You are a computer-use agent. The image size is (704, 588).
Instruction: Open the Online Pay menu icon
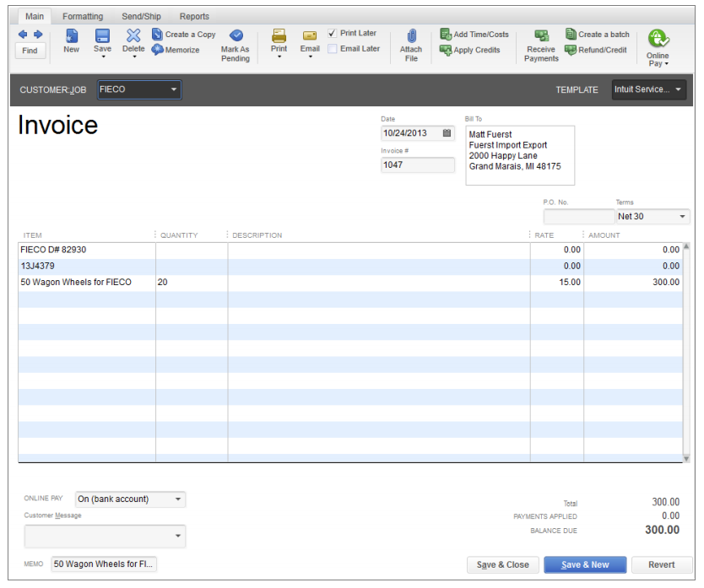[658, 39]
